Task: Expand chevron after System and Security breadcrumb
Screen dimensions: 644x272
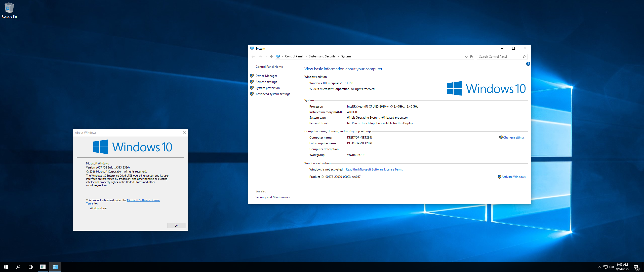Action: coord(338,56)
